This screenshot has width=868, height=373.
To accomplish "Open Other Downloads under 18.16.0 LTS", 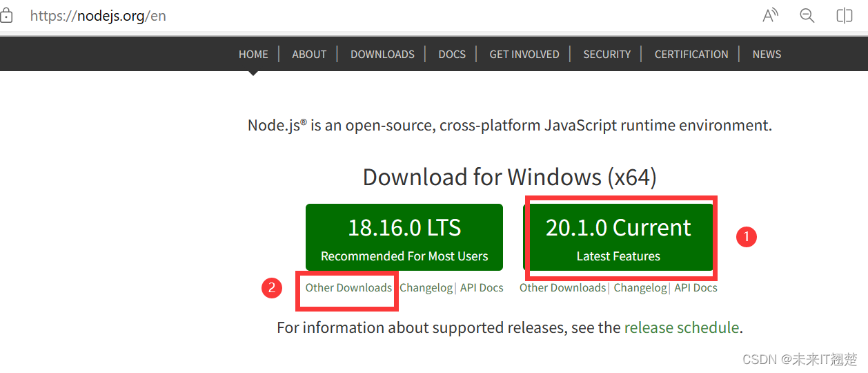I will pyautogui.click(x=348, y=288).
